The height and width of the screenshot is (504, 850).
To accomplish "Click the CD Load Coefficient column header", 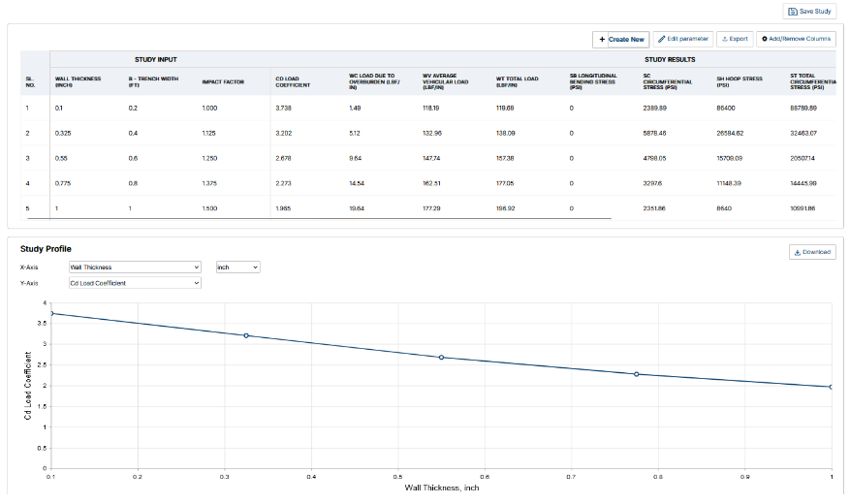I will (x=293, y=81).
